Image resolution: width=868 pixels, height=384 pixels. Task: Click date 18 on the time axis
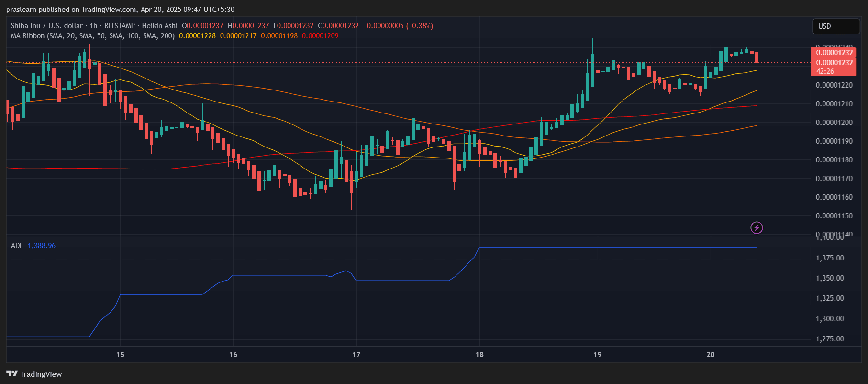tap(479, 355)
